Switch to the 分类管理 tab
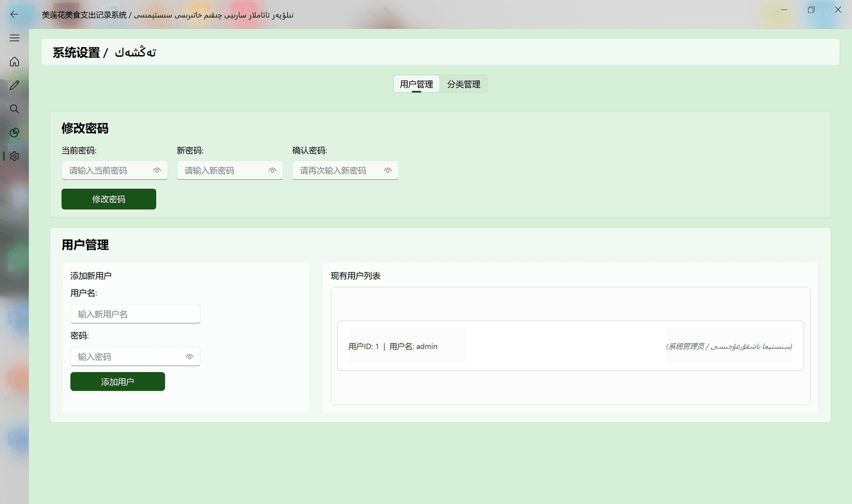 (464, 84)
